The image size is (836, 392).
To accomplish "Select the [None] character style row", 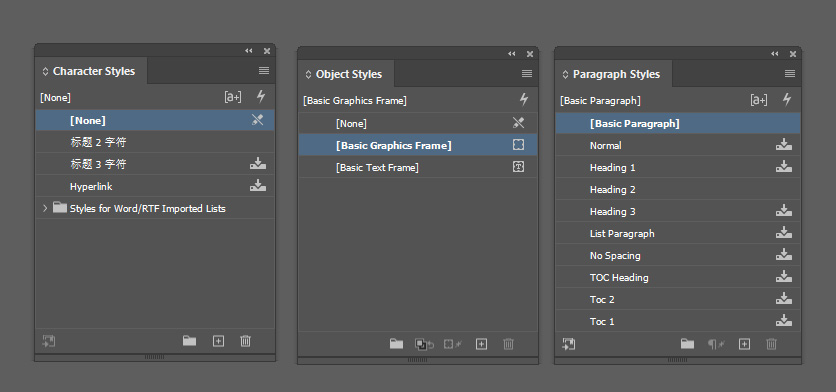I will [x=155, y=120].
